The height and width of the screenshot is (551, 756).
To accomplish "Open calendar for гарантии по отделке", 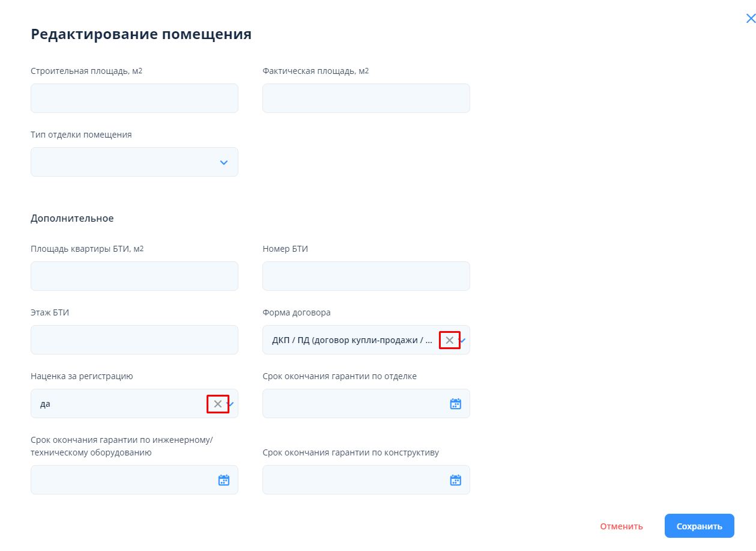I will point(455,404).
